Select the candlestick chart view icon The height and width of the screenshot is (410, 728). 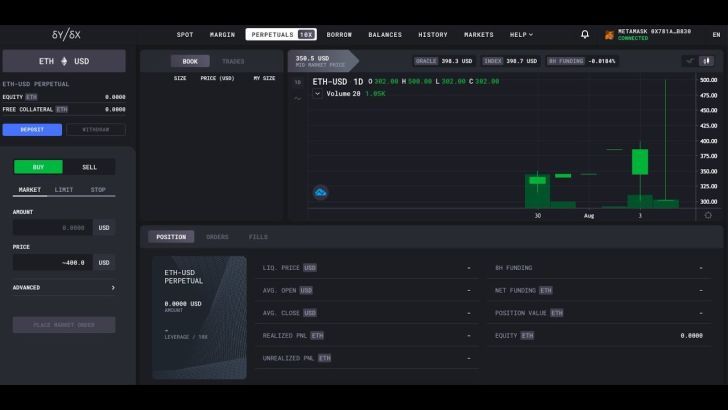(x=707, y=61)
